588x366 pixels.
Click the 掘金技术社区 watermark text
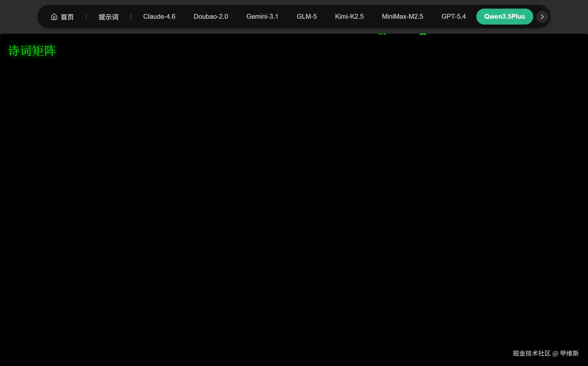click(x=531, y=353)
